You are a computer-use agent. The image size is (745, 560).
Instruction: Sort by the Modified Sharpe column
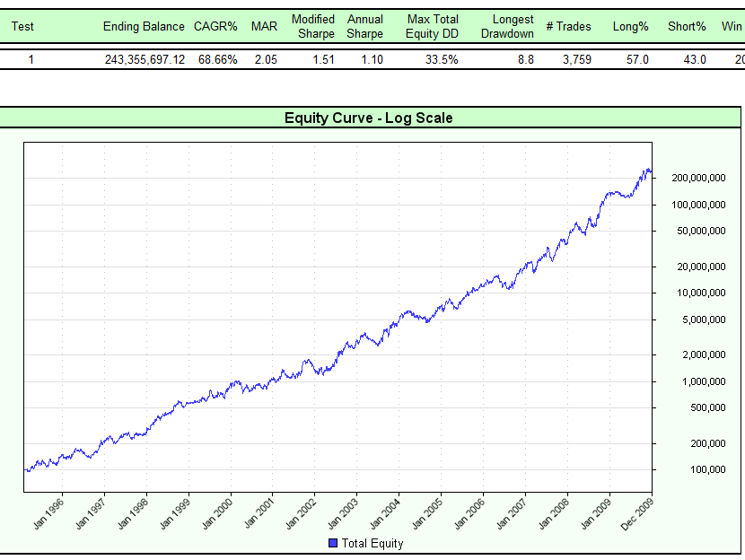314,26
